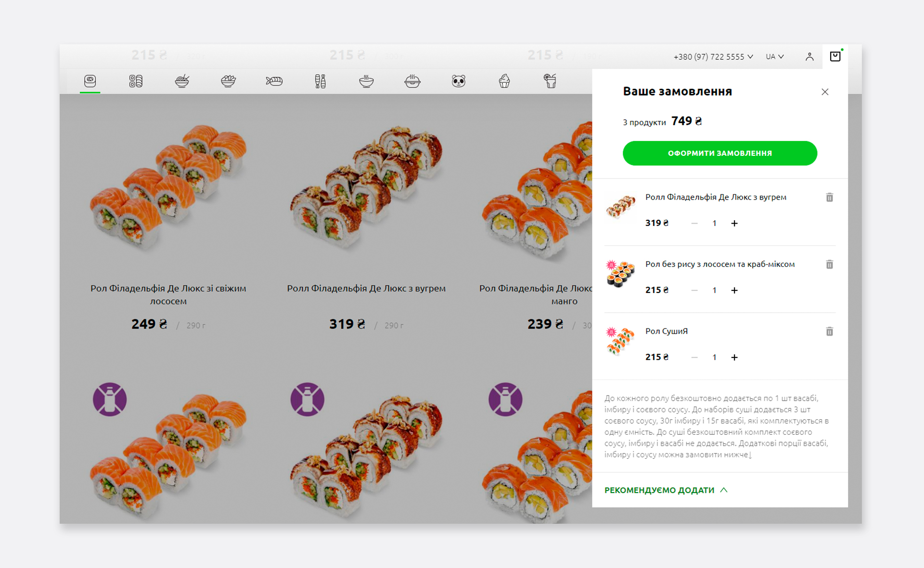Viewport: 924px width, 568px height.
Task: Open the user account icon
Action: click(x=809, y=57)
